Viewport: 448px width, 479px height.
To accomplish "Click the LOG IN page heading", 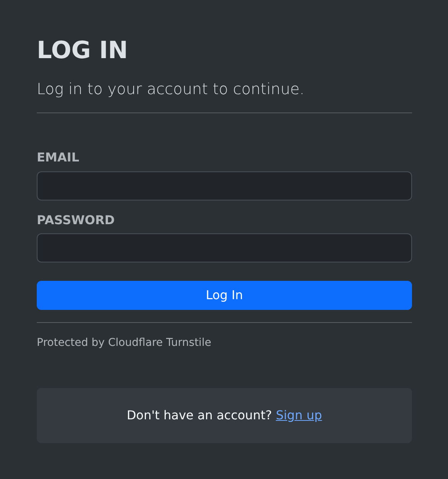I will click(82, 50).
